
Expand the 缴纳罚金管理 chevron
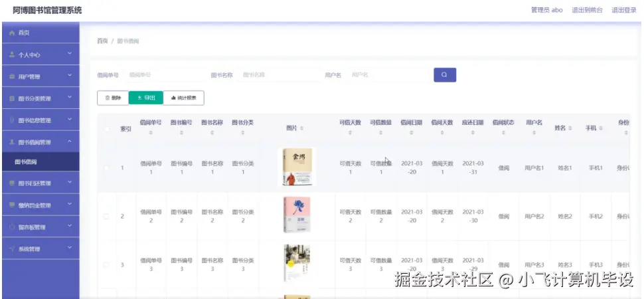[70, 204]
